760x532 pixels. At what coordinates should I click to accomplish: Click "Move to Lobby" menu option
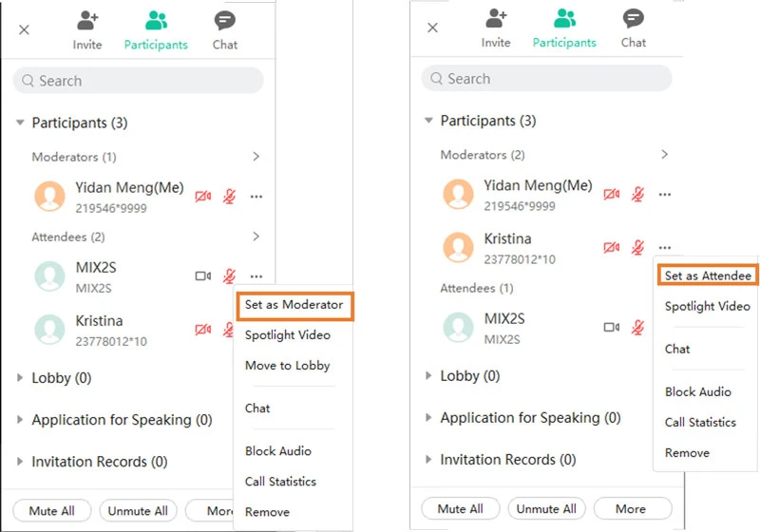287,366
